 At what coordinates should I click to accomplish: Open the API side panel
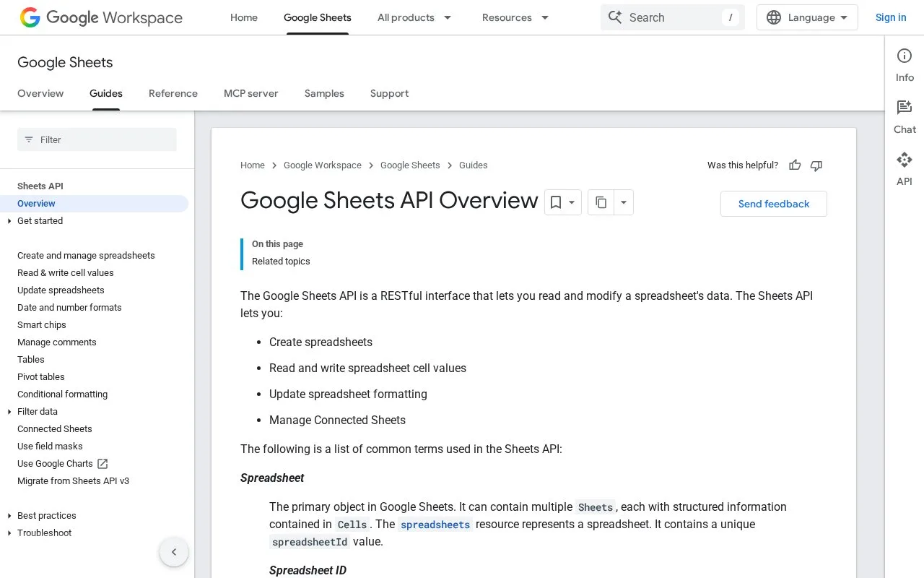click(x=905, y=169)
